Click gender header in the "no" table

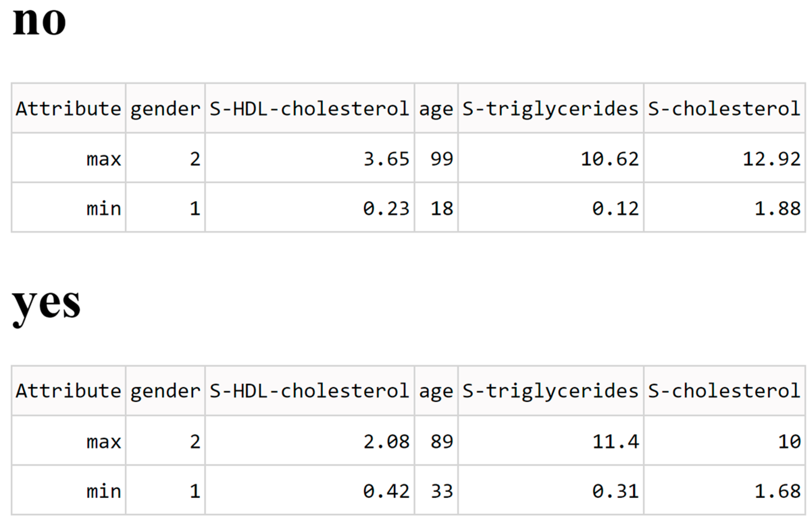[x=165, y=109]
